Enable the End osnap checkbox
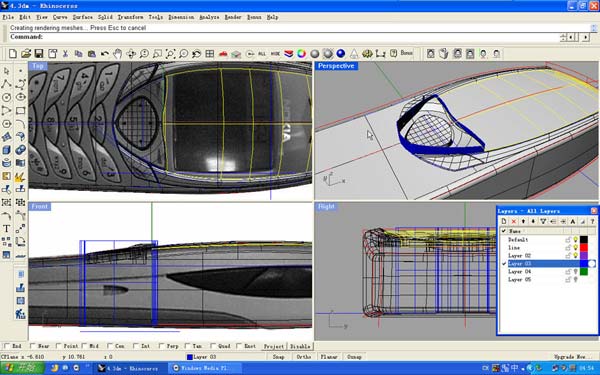Image resolution: width=600 pixels, height=375 pixels. point(5,346)
